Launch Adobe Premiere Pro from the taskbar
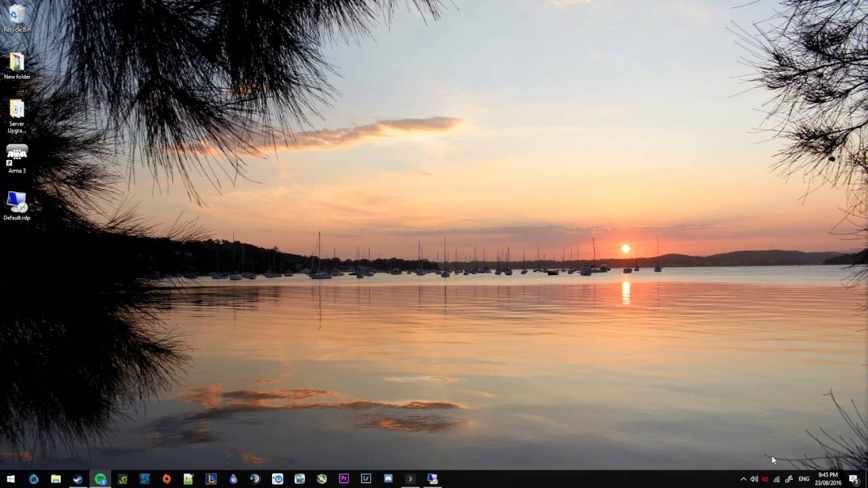The height and width of the screenshot is (488, 868). pos(344,479)
